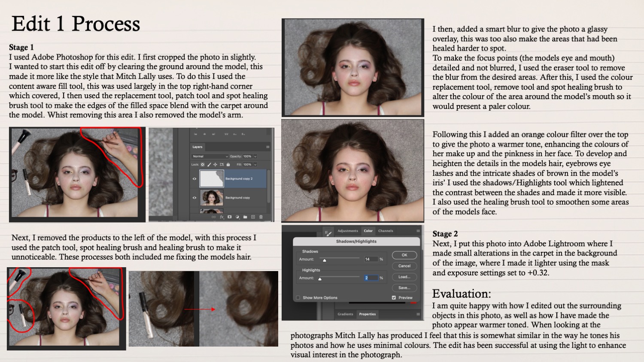
Task: Click the Cancel button in the dialog
Action: pos(404,266)
